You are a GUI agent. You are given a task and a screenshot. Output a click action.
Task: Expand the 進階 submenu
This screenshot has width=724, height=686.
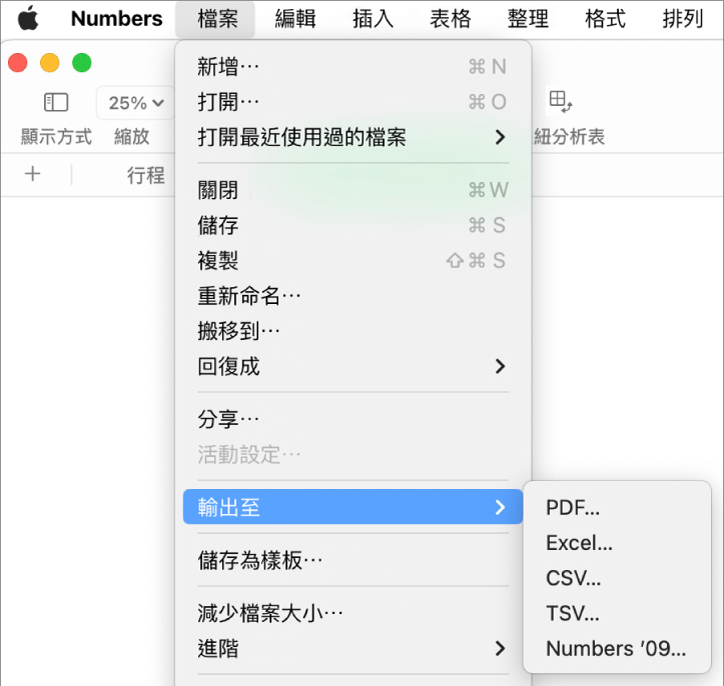(353, 648)
